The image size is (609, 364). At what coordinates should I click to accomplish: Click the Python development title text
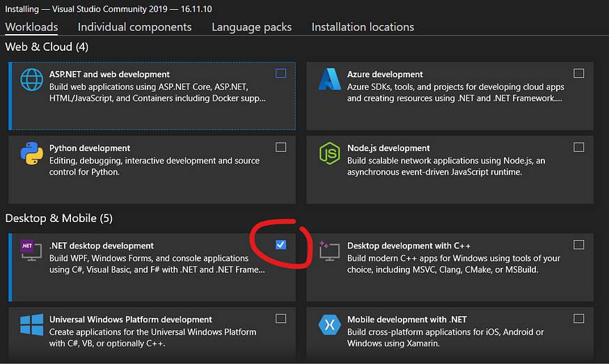(x=90, y=148)
